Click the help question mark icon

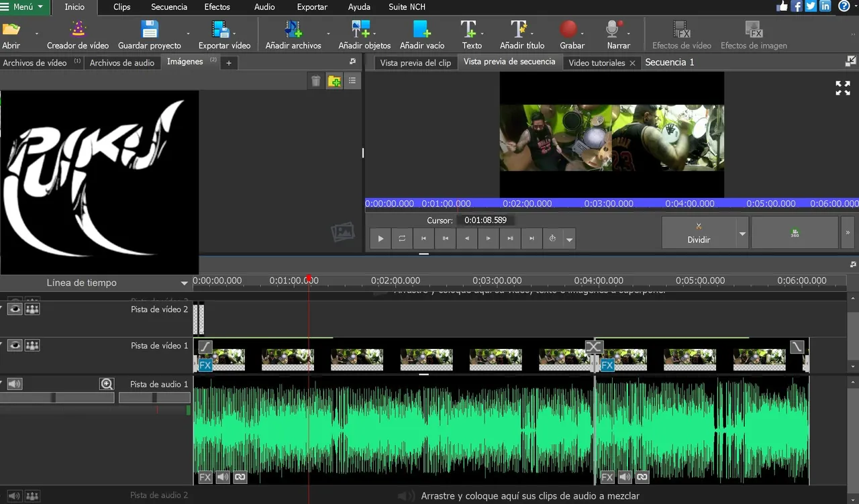844,6
